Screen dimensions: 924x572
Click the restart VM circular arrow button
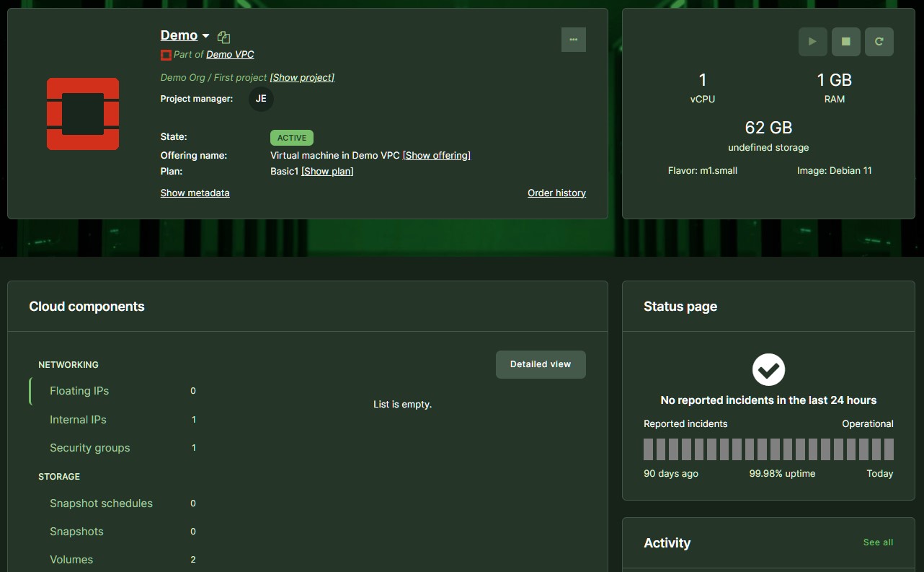point(879,42)
